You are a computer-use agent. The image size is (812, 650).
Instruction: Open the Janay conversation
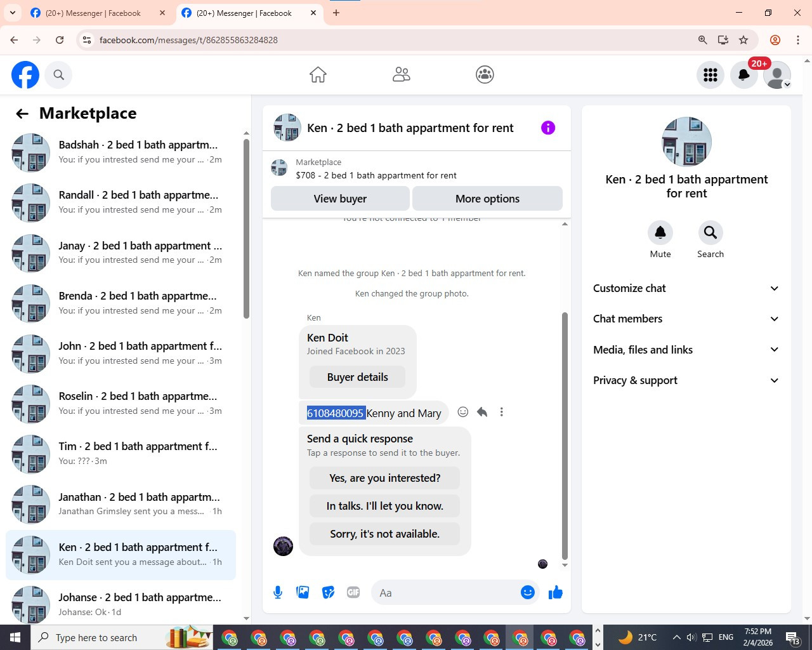121,253
